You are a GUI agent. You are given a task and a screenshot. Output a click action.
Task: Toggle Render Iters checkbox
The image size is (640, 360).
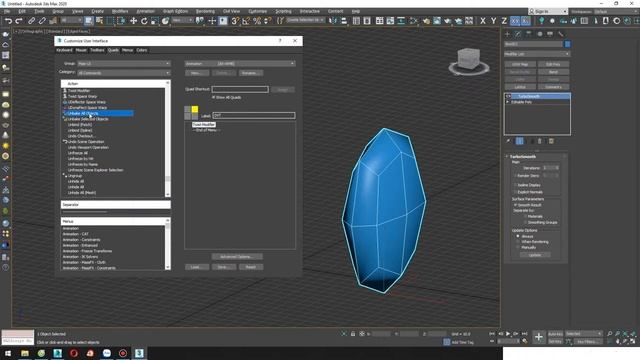[516, 176]
